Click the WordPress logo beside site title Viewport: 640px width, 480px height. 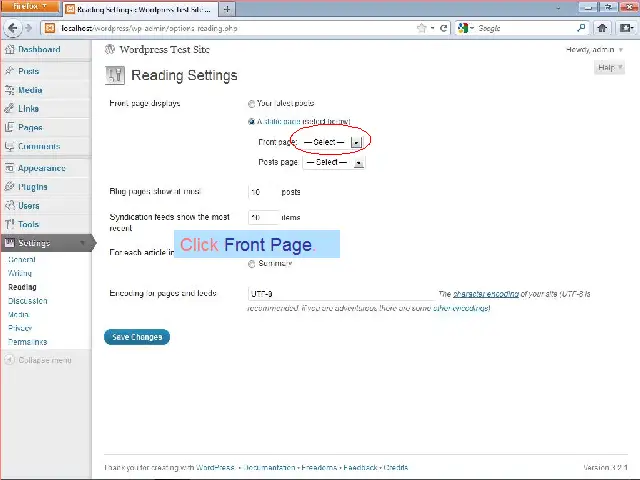tap(110, 49)
